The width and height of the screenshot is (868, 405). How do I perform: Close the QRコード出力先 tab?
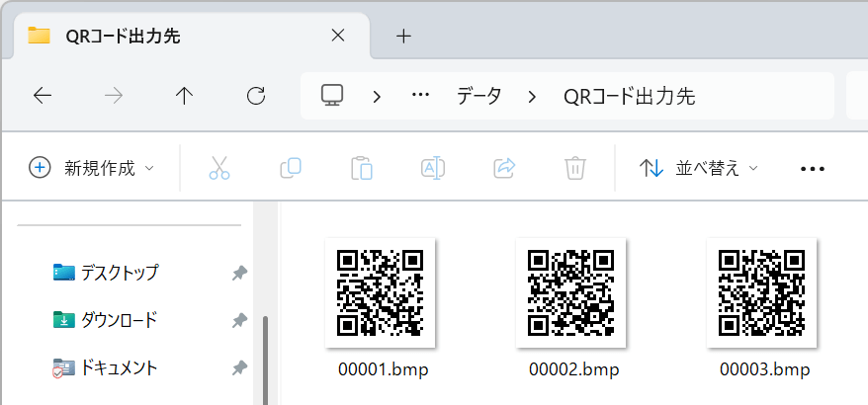click(x=338, y=36)
